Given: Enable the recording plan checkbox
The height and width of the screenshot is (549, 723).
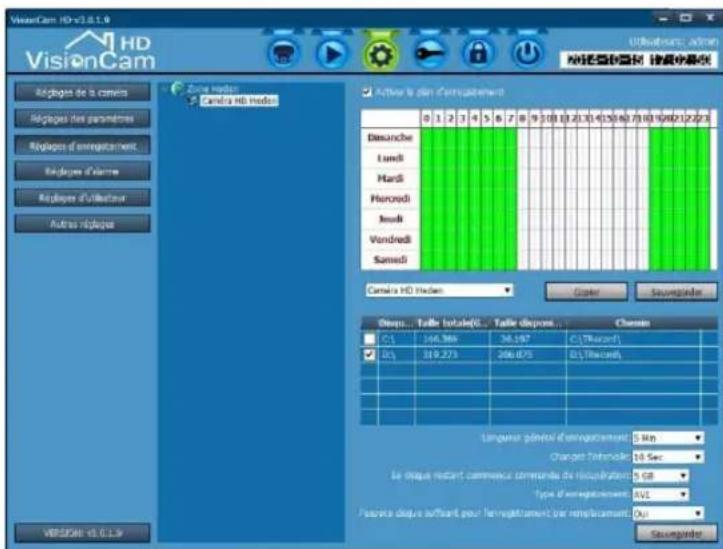Looking at the screenshot, I should [x=367, y=92].
